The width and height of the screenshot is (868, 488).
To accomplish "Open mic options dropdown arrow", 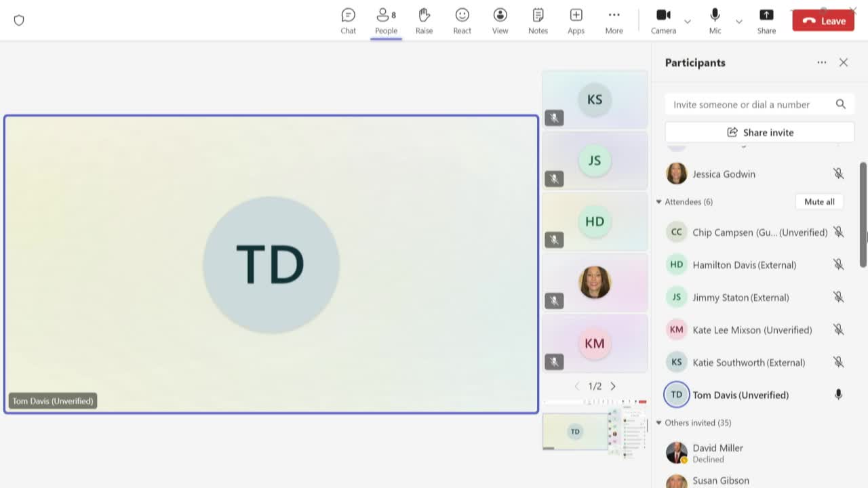I will [739, 22].
